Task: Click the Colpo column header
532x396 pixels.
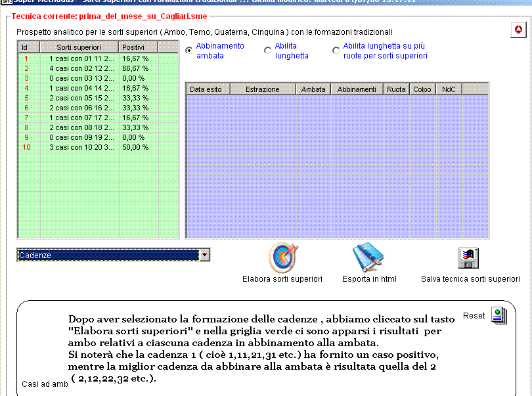Action: point(422,89)
